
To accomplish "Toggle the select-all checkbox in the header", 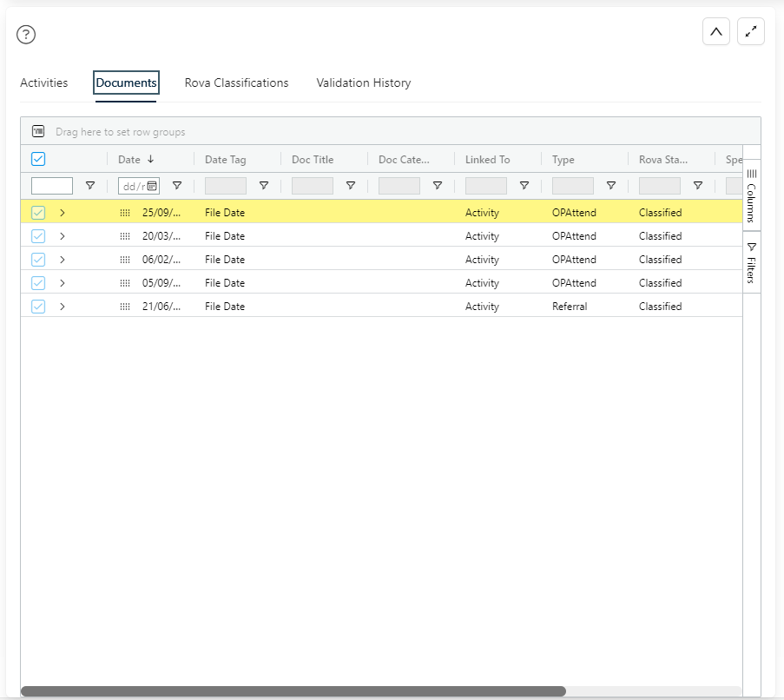I will coord(38,159).
